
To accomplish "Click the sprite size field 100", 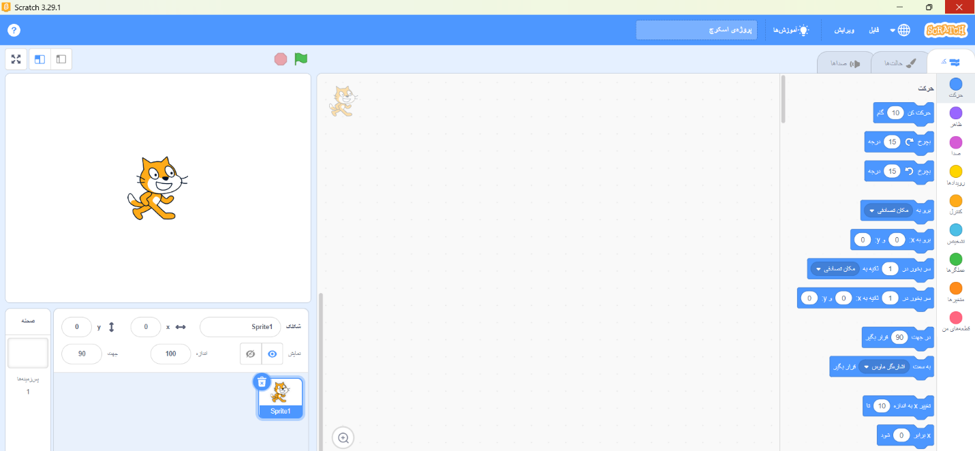I will (171, 353).
